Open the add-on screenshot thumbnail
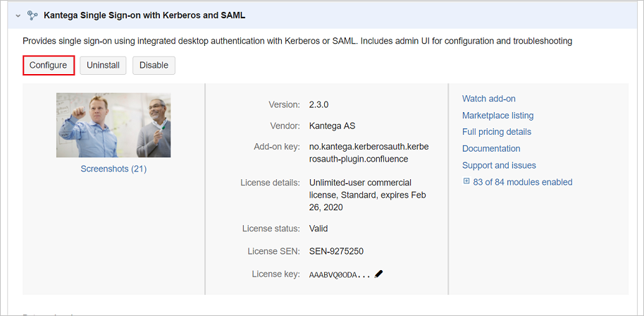644x316 pixels. 113,125
